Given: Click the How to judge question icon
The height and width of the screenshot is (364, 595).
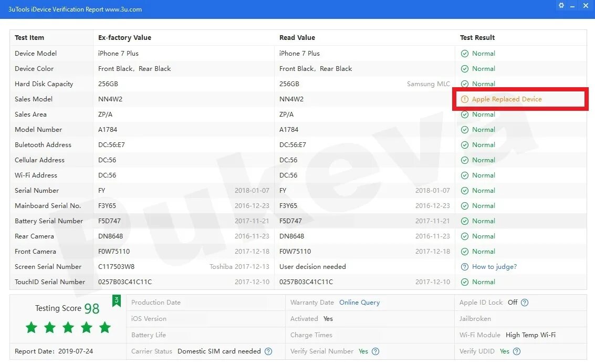Looking at the screenshot, I should (464, 267).
